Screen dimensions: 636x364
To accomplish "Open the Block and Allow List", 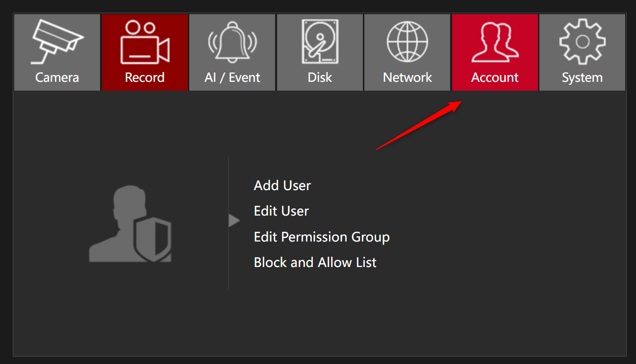I will (315, 263).
